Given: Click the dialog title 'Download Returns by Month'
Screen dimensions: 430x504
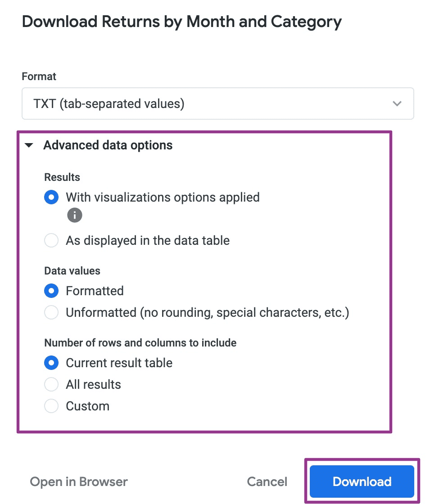Looking at the screenshot, I should [x=181, y=22].
